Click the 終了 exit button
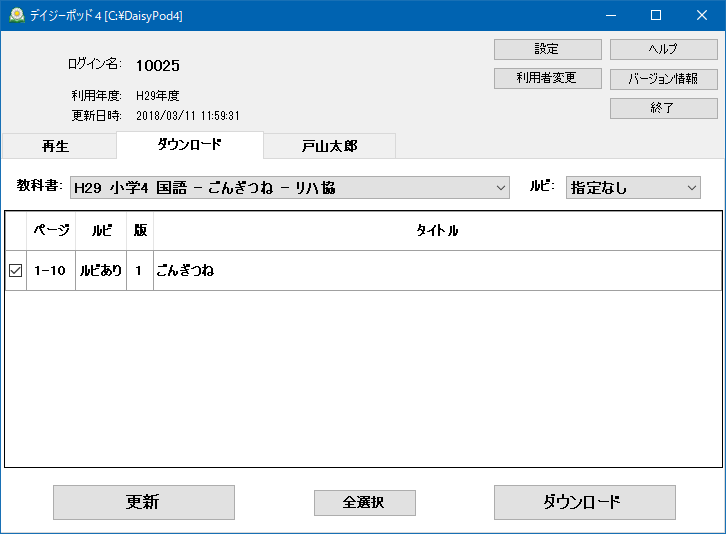 pyautogui.click(x=663, y=108)
